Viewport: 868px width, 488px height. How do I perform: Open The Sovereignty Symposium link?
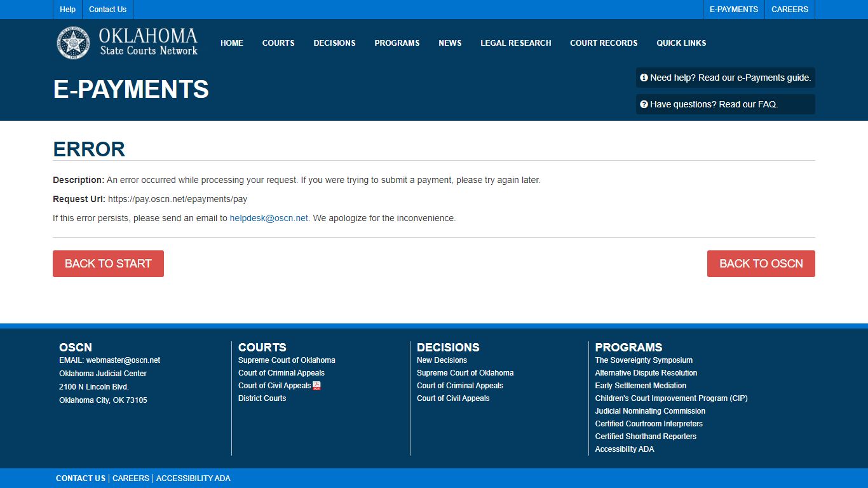click(x=644, y=360)
